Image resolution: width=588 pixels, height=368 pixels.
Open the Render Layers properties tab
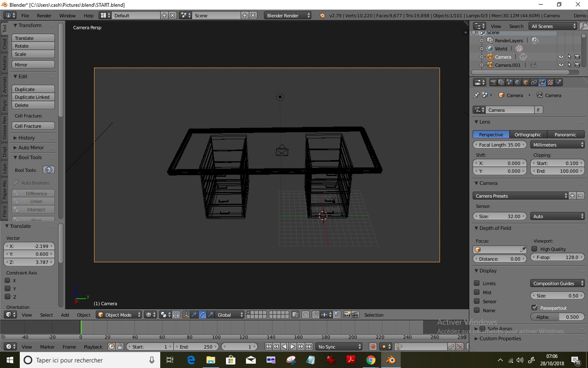click(x=501, y=82)
